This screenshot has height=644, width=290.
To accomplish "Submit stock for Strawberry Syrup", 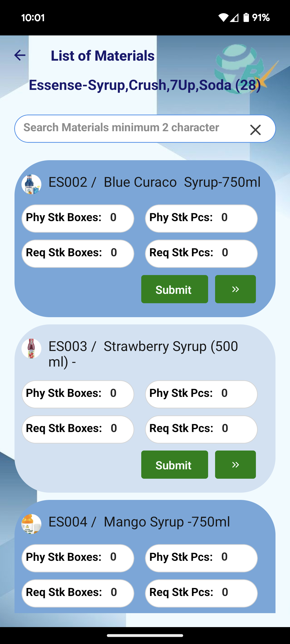I will click(175, 465).
